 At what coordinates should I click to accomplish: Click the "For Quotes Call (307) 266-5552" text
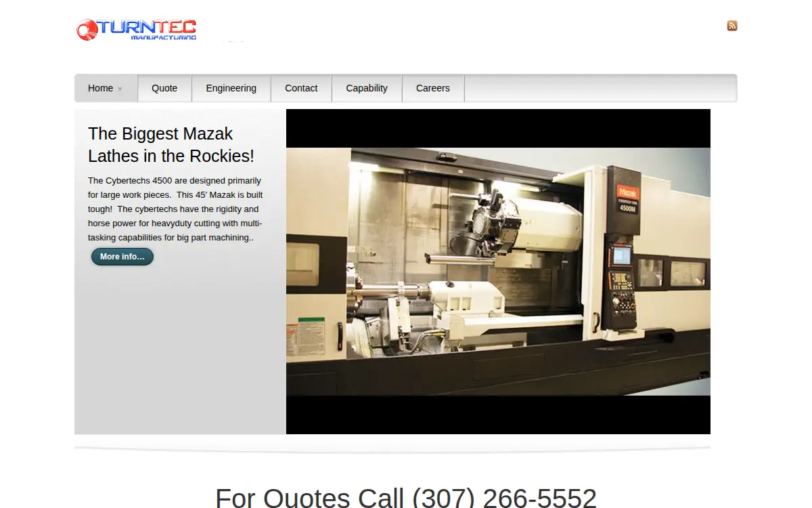[x=406, y=498]
